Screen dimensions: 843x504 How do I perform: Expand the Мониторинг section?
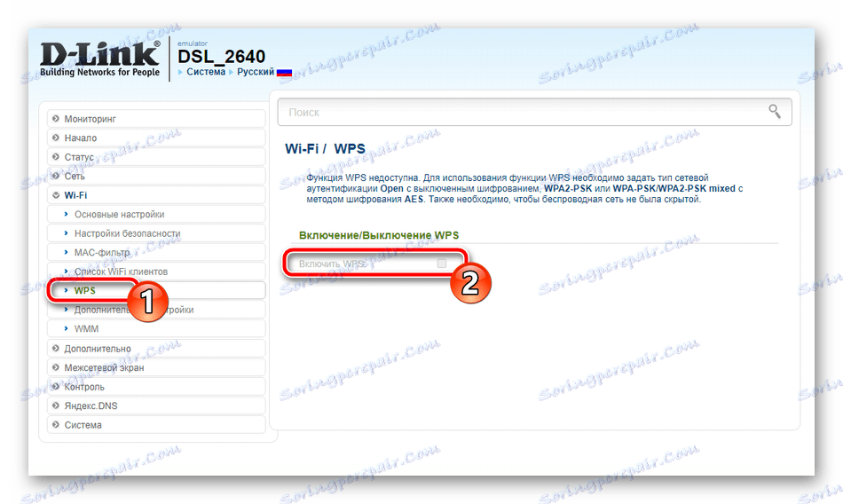pyautogui.click(x=156, y=119)
